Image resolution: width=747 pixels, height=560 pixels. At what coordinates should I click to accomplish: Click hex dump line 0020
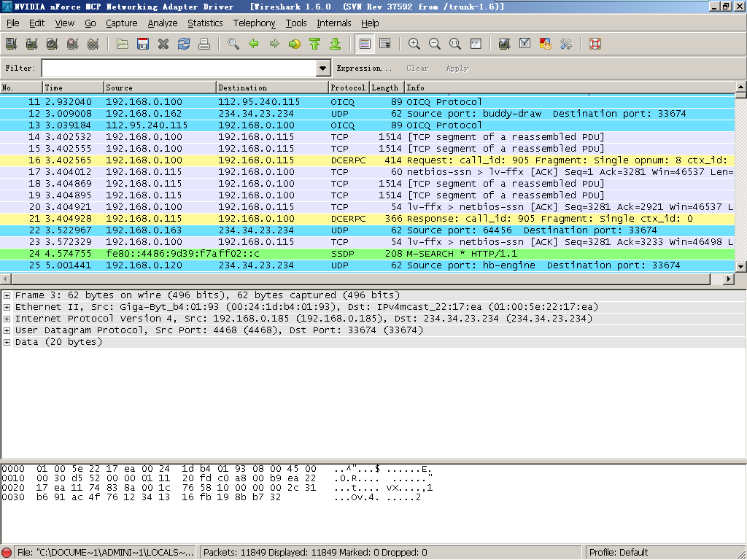coord(217,488)
